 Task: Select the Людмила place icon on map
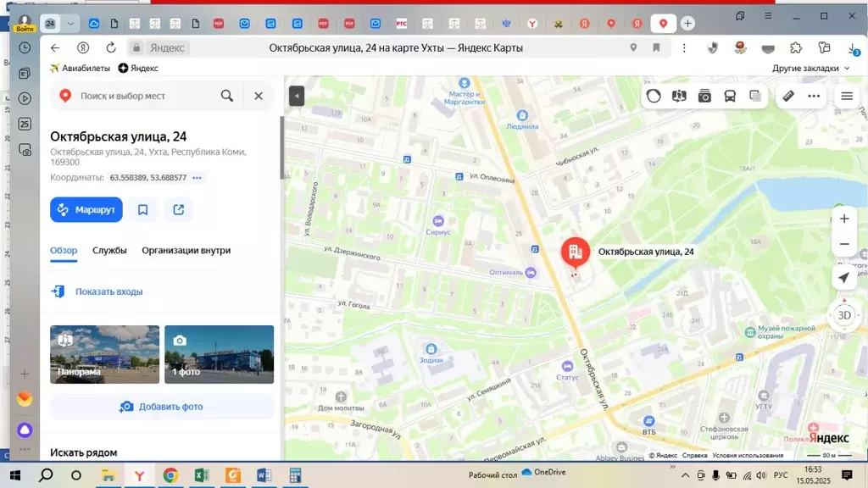pos(522,115)
